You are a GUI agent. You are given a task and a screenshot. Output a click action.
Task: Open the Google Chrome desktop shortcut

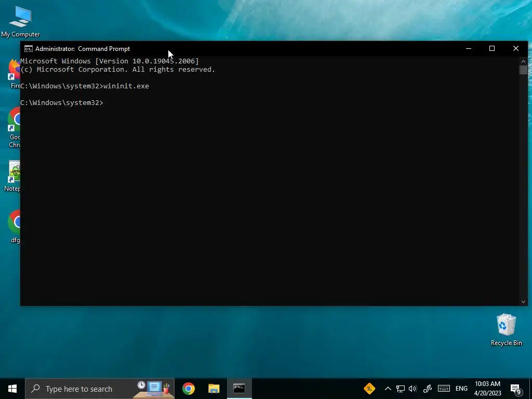tap(14, 127)
